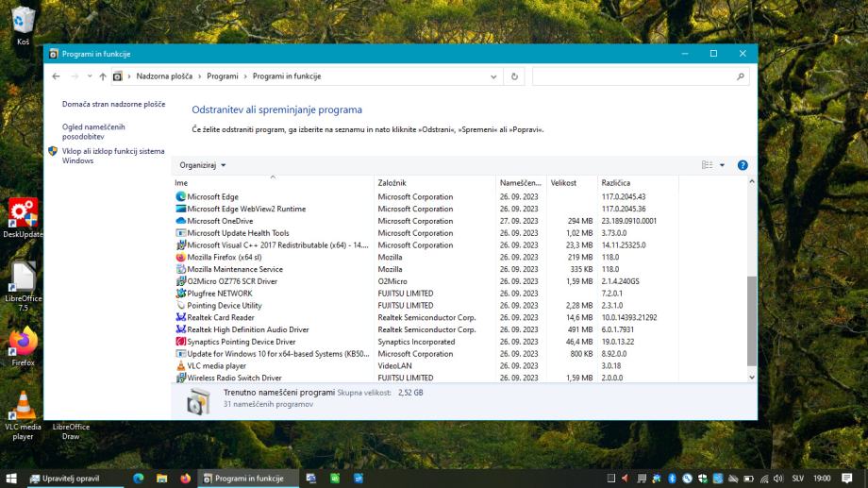Click the SLV language indicator
This screenshot has height=488, width=868.
click(797, 479)
